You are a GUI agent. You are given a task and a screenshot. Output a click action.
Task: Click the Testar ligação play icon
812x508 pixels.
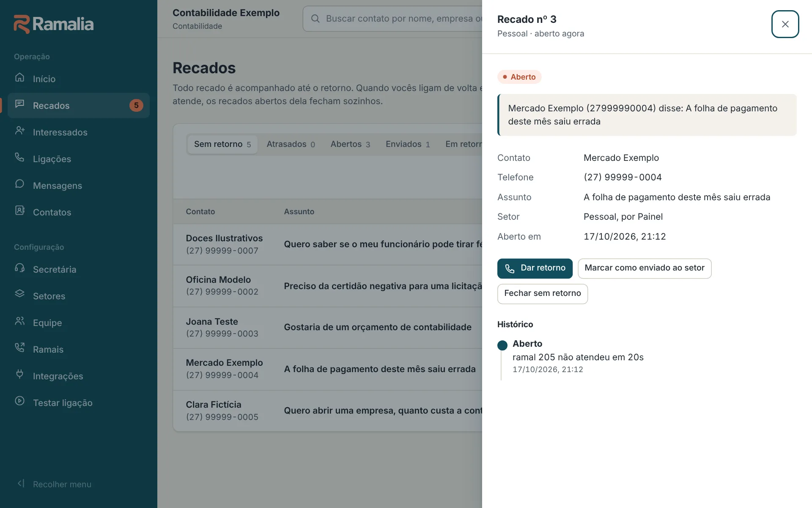pos(19,401)
